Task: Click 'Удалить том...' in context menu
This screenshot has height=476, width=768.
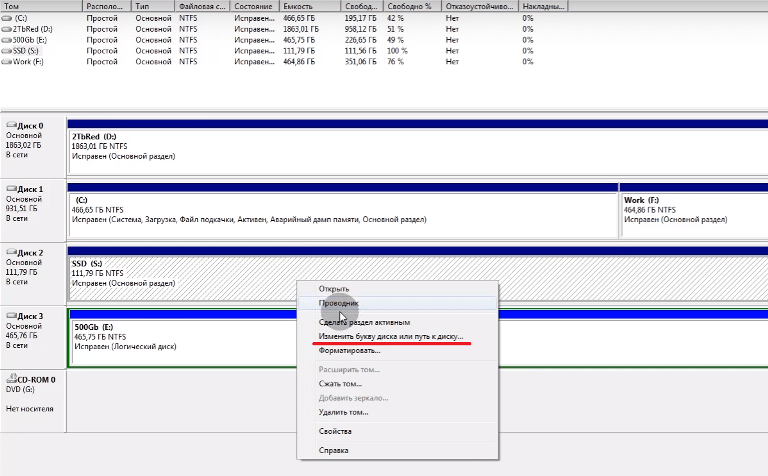Action: tap(343, 411)
